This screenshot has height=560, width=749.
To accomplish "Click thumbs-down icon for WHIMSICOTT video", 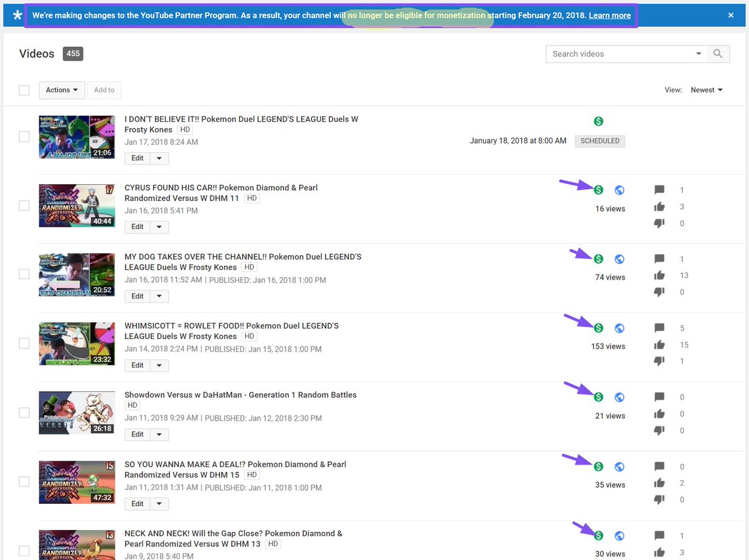I will click(659, 361).
